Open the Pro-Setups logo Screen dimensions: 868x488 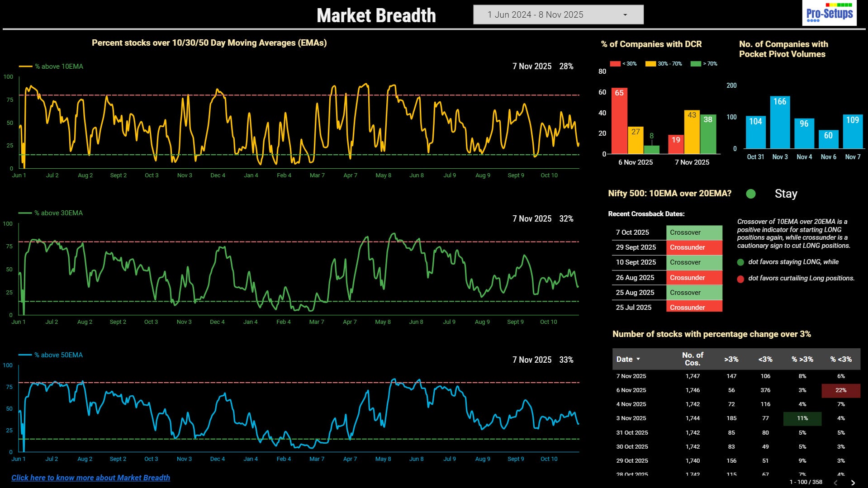click(829, 13)
